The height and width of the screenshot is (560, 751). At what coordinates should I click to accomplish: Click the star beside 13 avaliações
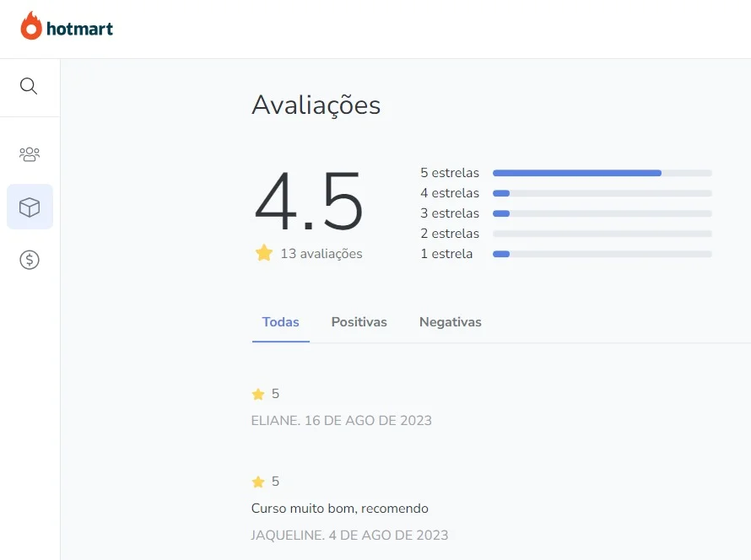pos(264,253)
